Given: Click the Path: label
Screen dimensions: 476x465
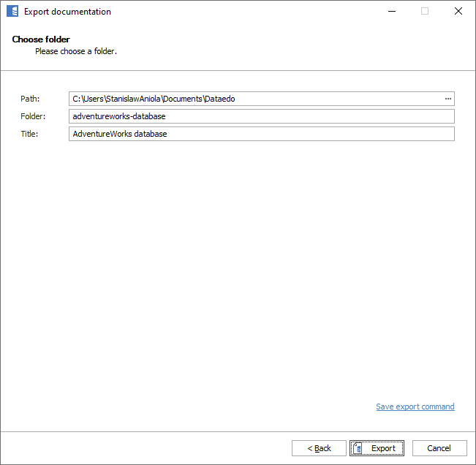Looking at the screenshot, I should coord(30,99).
